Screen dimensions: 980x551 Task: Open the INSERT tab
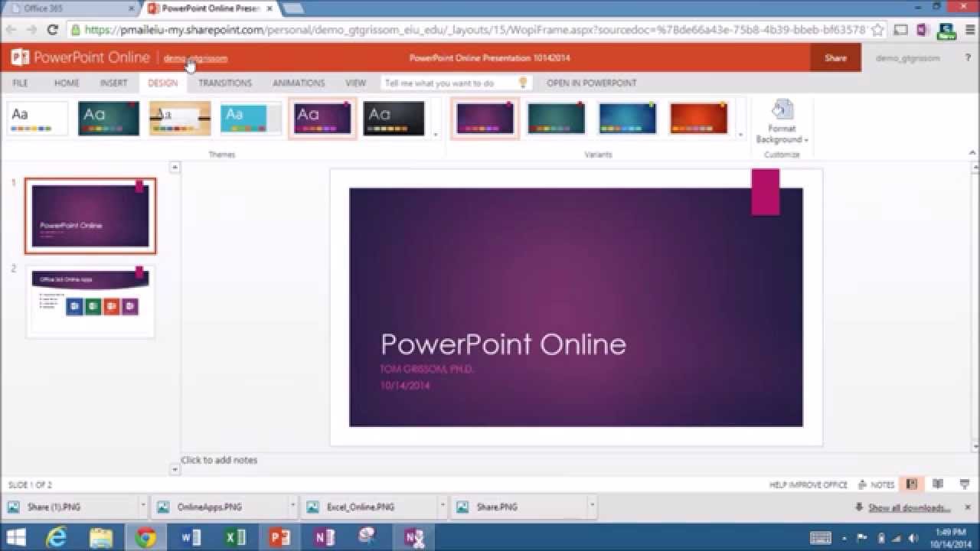coord(114,83)
